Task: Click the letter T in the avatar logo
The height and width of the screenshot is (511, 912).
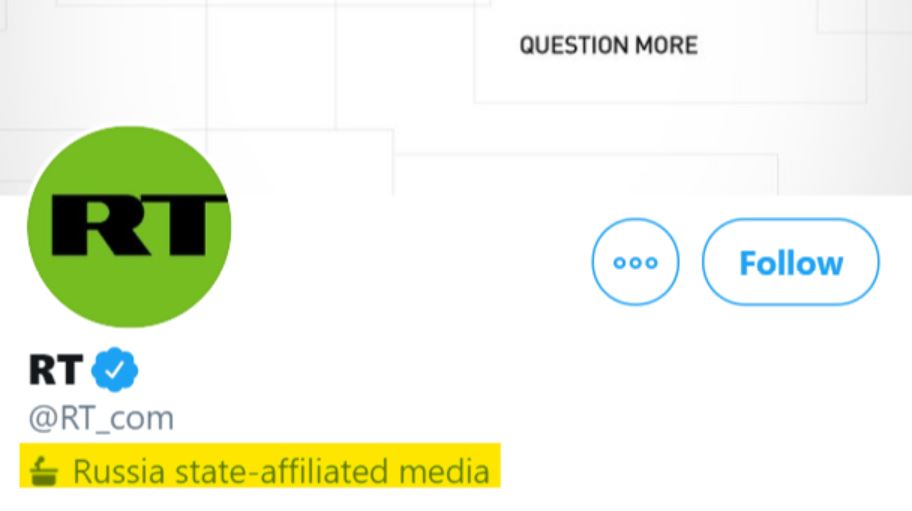Action: click(x=183, y=227)
